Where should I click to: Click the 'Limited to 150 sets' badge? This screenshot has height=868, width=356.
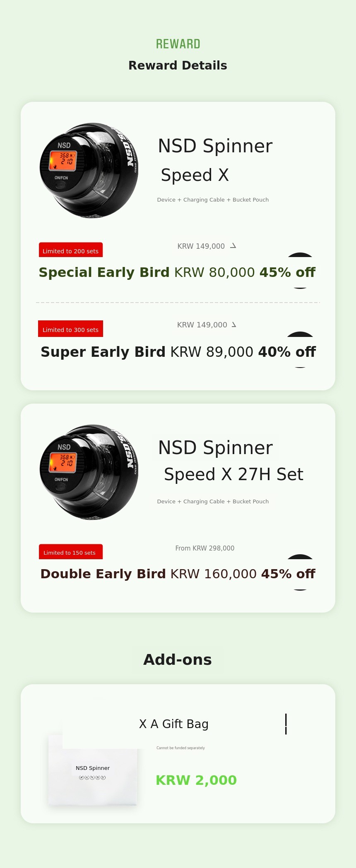point(70,552)
